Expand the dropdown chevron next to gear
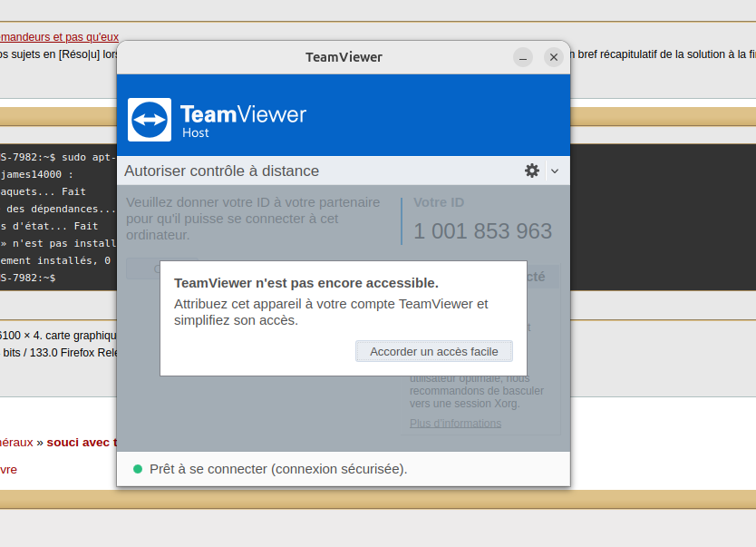 coord(555,171)
